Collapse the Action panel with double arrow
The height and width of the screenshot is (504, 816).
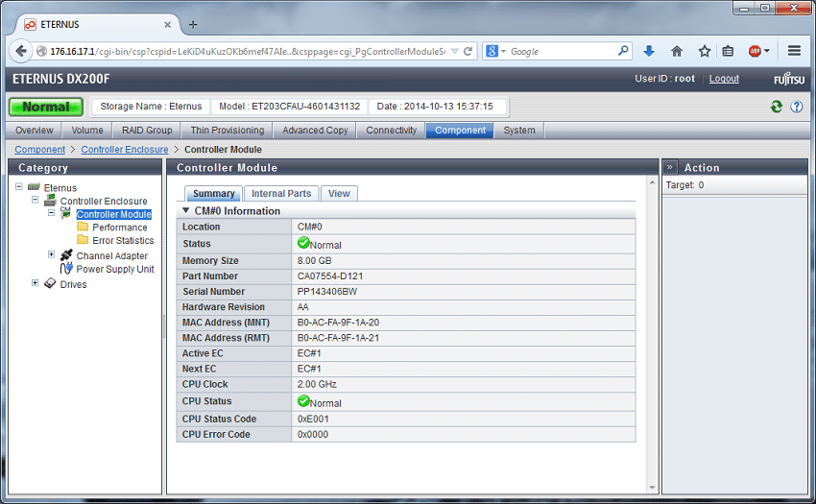(x=670, y=167)
